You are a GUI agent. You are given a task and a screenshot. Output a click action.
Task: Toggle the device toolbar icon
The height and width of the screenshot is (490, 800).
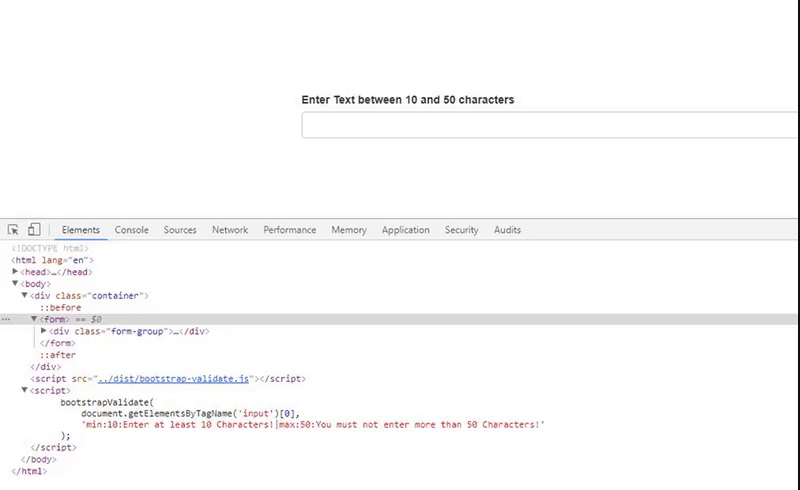(34, 230)
